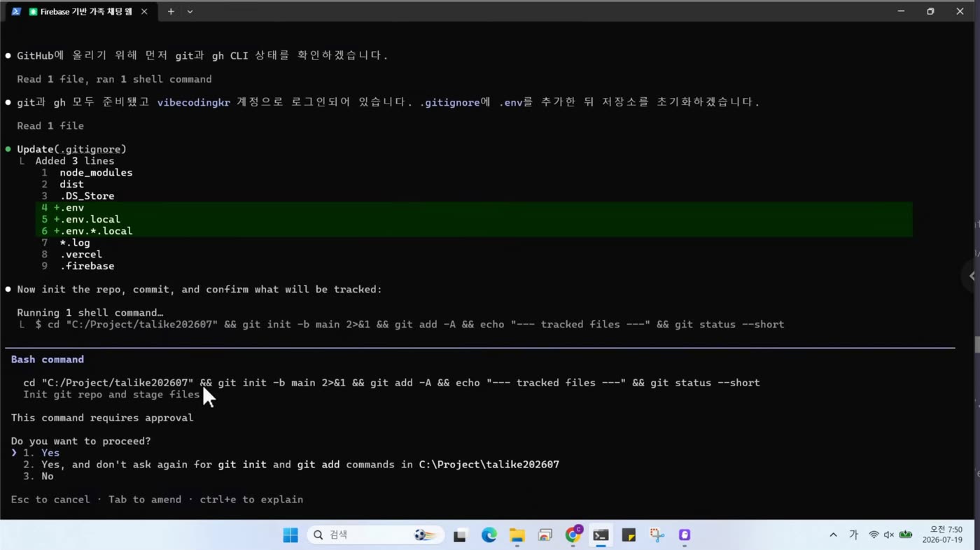Click the 'node_modules' line

[x=96, y=172]
